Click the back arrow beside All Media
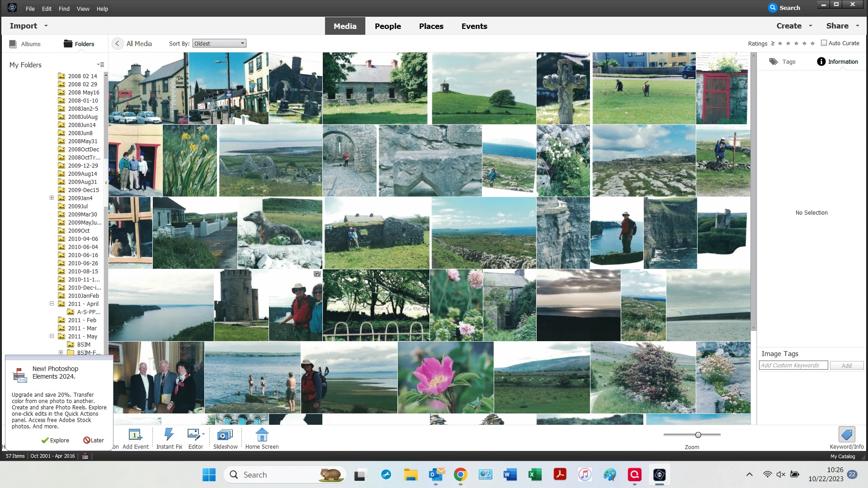This screenshot has width=868, height=488. pos(117,44)
